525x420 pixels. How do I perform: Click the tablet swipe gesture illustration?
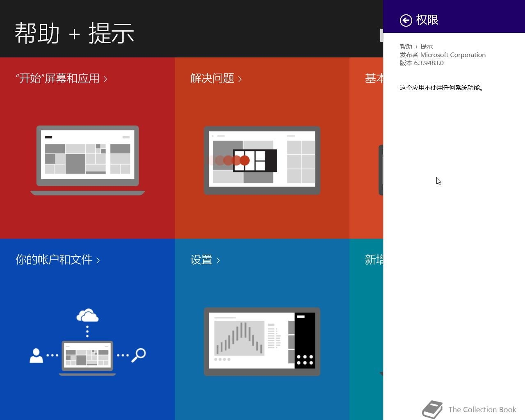point(262,160)
